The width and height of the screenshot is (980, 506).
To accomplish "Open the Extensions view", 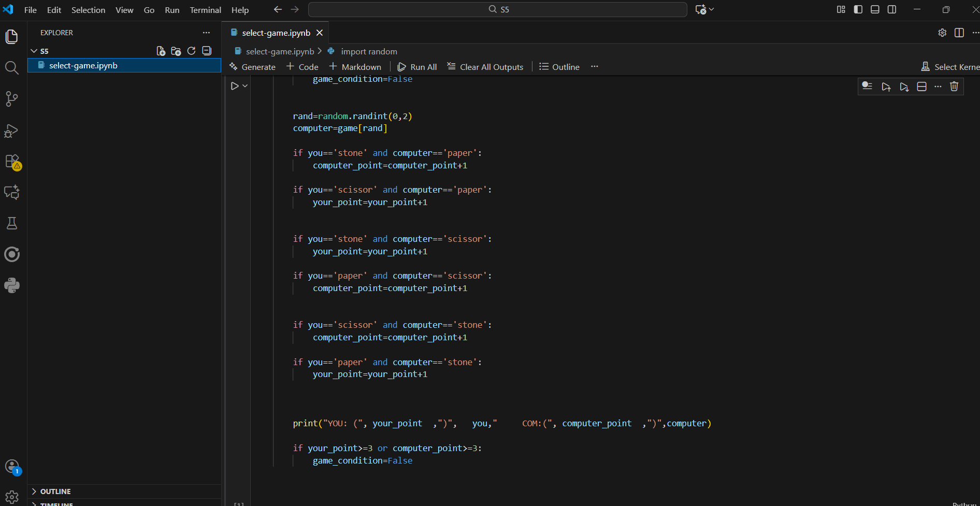I will click(x=11, y=162).
